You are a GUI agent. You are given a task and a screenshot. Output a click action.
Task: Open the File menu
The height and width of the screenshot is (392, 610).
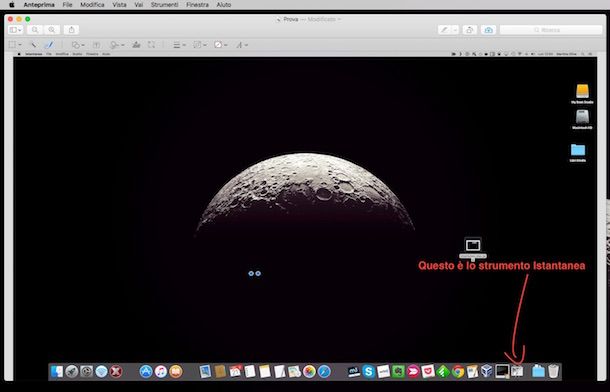click(67, 5)
